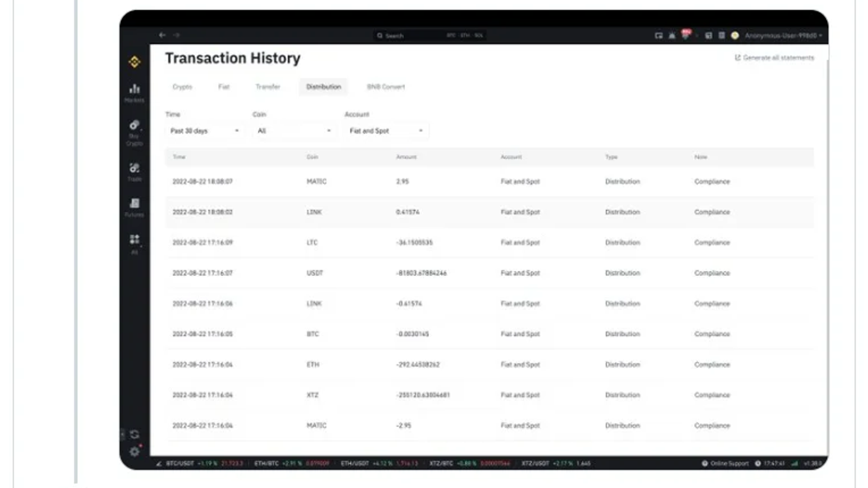
Task: Click the wallet icon in top bar
Action: tap(659, 35)
